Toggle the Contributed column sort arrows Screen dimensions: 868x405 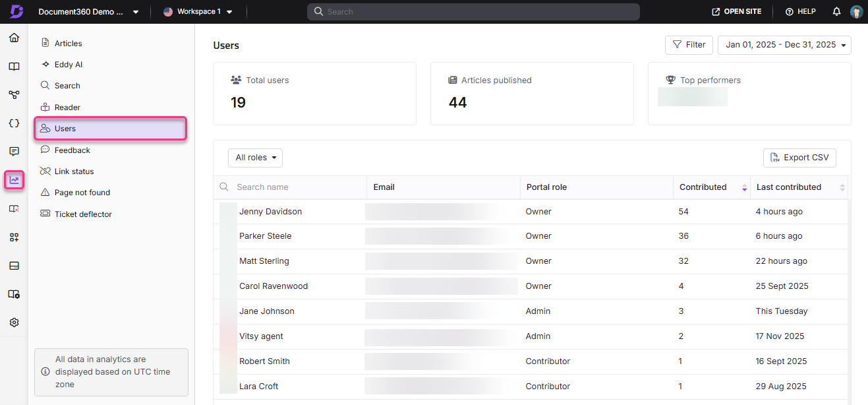745,187
